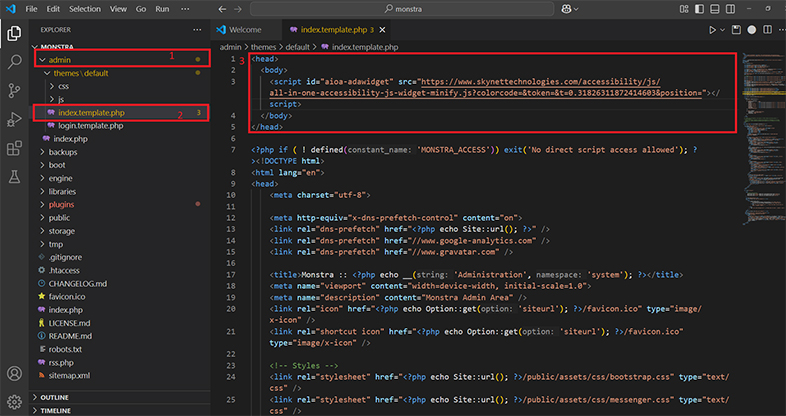Open the run button dropdown arrow
Screen dimensions: 786x416
click(x=722, y=30)
